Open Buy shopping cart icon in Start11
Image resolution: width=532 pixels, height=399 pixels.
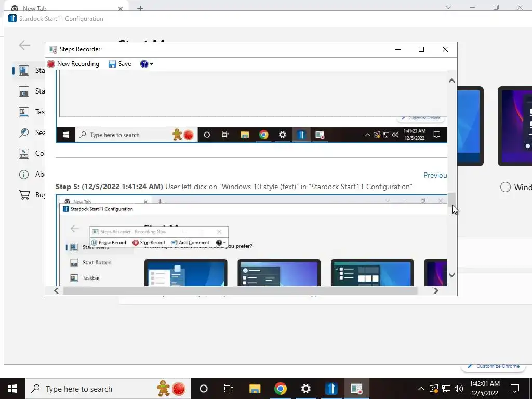(24, 195)
